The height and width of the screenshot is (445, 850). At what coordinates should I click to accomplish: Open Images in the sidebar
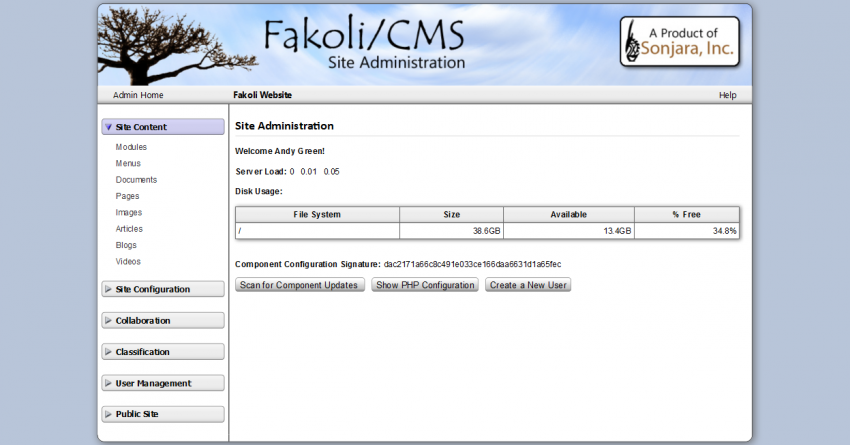pos(128,212)
